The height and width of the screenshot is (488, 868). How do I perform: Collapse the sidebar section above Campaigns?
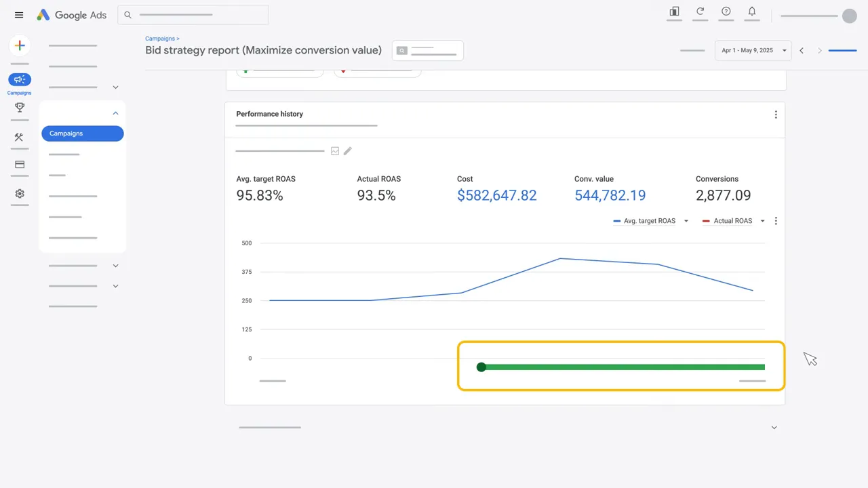pyautogui.click(x=115, y=113)
